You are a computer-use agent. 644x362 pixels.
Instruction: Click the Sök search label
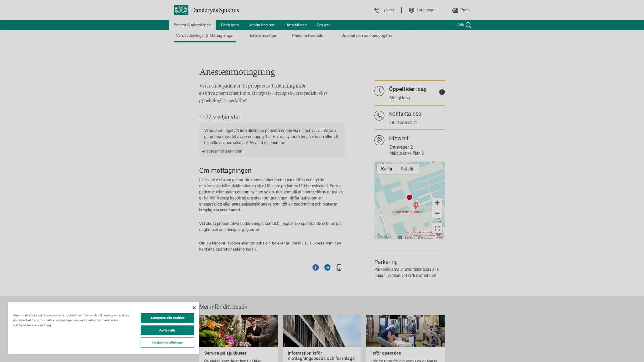(x=461, y=25)
